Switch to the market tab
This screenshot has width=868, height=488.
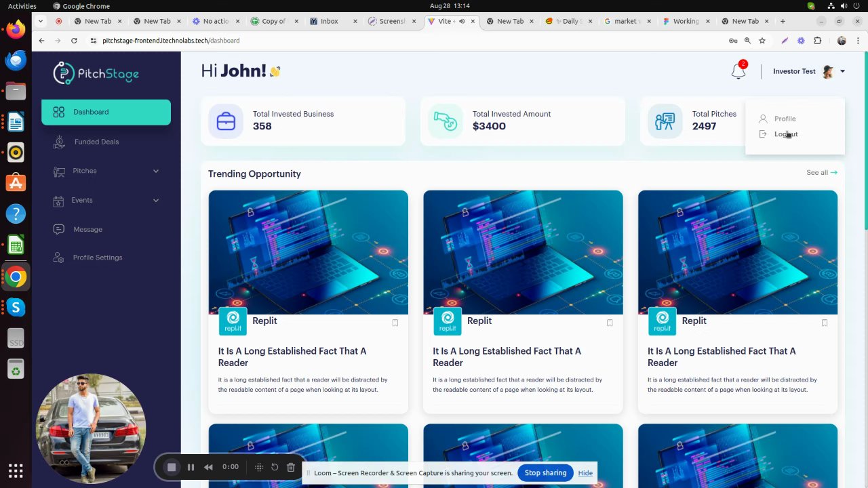pyautogui.click(x=627, y=21)
